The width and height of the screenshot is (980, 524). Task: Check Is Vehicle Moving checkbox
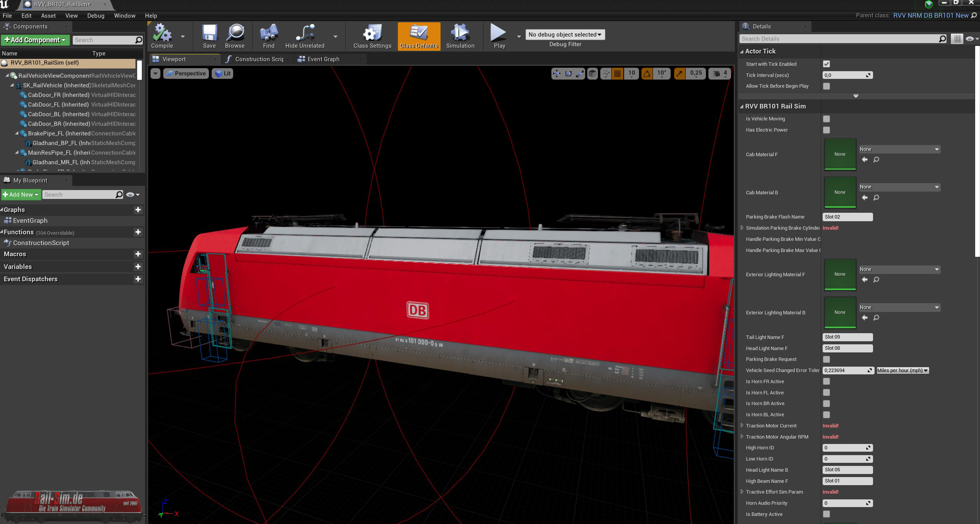826,119
